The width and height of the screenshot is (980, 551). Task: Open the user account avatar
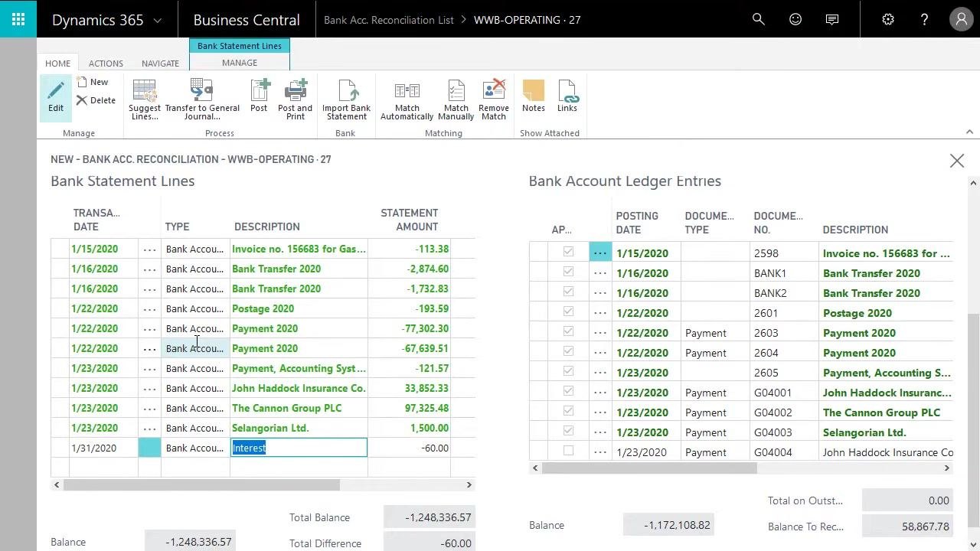pyautogui.click(x=961, y=19)
